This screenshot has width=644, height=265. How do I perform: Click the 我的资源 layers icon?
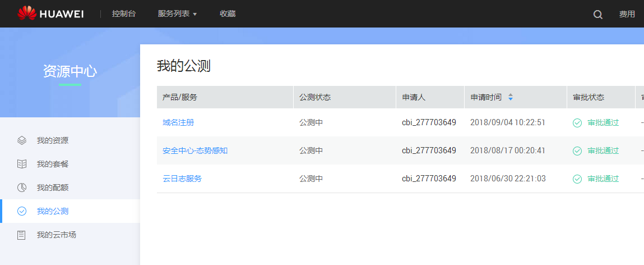22,140
